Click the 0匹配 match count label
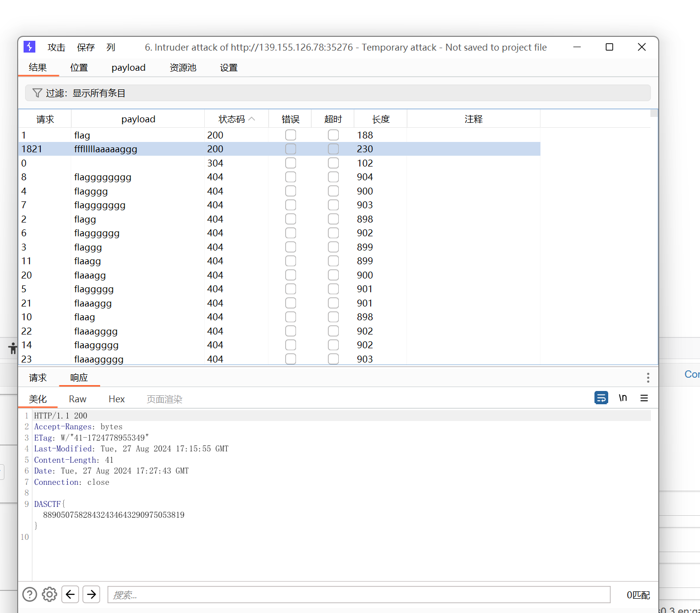Image resolution: width=700 pixels, height=613 pixels. tap(638, 595)
